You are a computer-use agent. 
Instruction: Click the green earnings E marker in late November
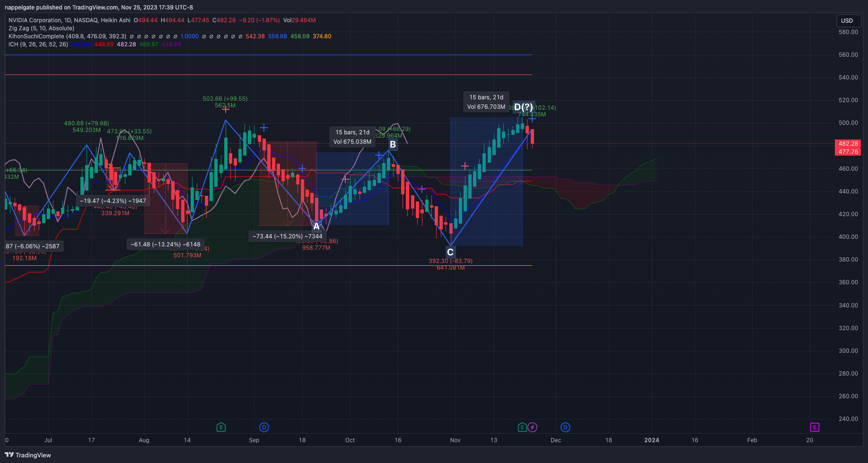click(x=522, y=428)
